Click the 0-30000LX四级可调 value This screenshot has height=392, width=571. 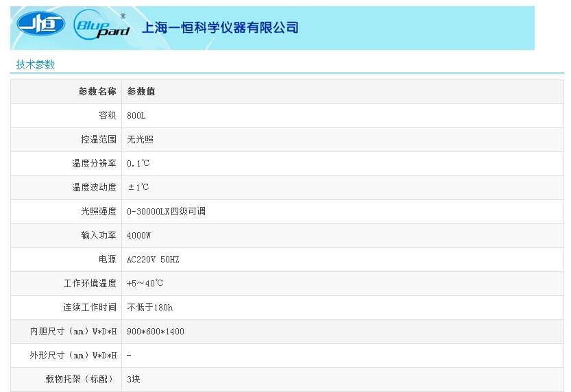click(x=166, y=212)
